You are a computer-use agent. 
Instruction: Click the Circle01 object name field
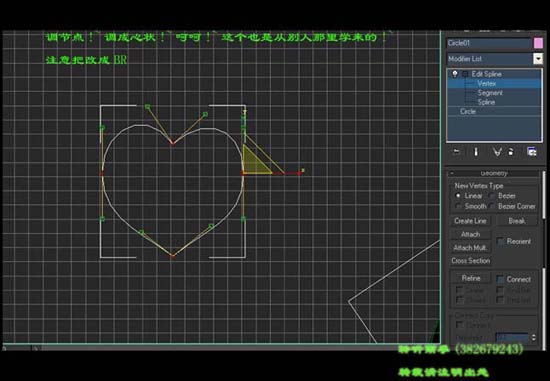pyautogui.click(x=489, y=43)
